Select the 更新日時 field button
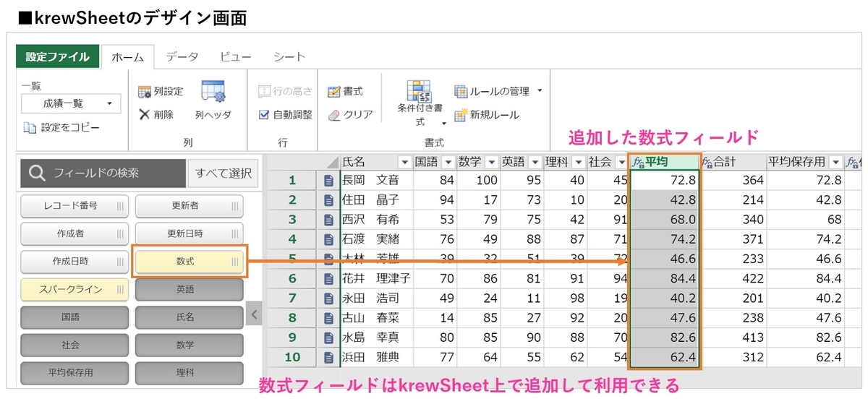Viewport: 868px width, 404px height. [x=190, y=233]
